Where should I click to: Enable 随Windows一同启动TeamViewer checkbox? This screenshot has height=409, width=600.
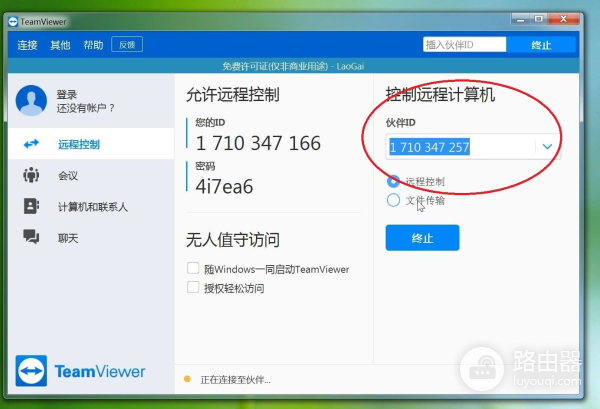193,268
